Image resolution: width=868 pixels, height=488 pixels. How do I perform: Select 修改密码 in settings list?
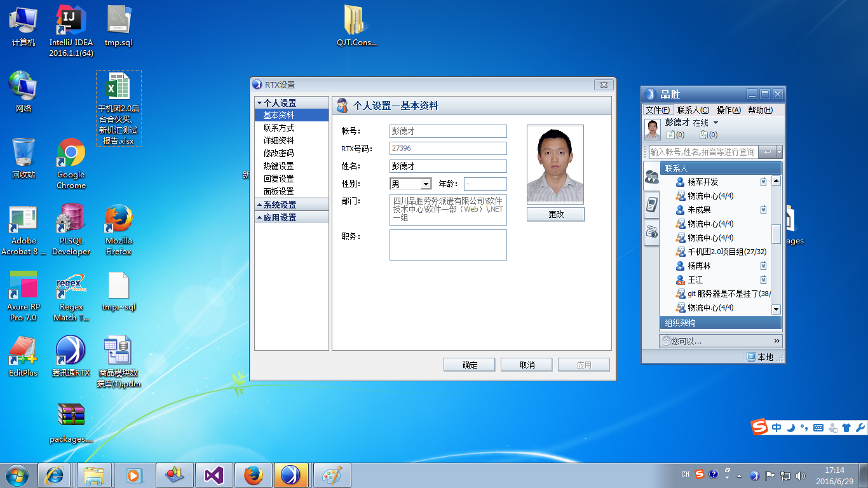click(279, 153)
